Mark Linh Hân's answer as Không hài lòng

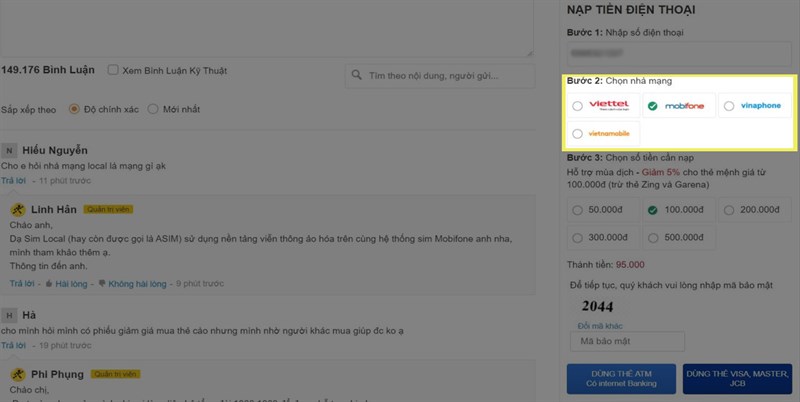coord(137,284)
